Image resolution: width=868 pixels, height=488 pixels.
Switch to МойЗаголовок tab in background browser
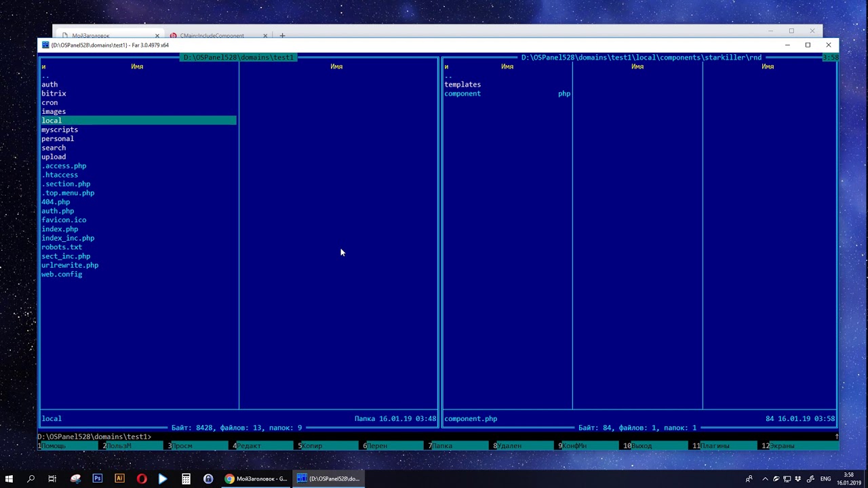(x=109, y=35)
